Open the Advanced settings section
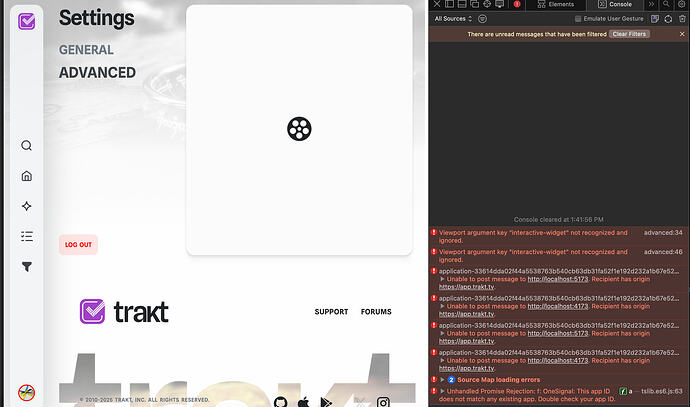 [97, 73]
